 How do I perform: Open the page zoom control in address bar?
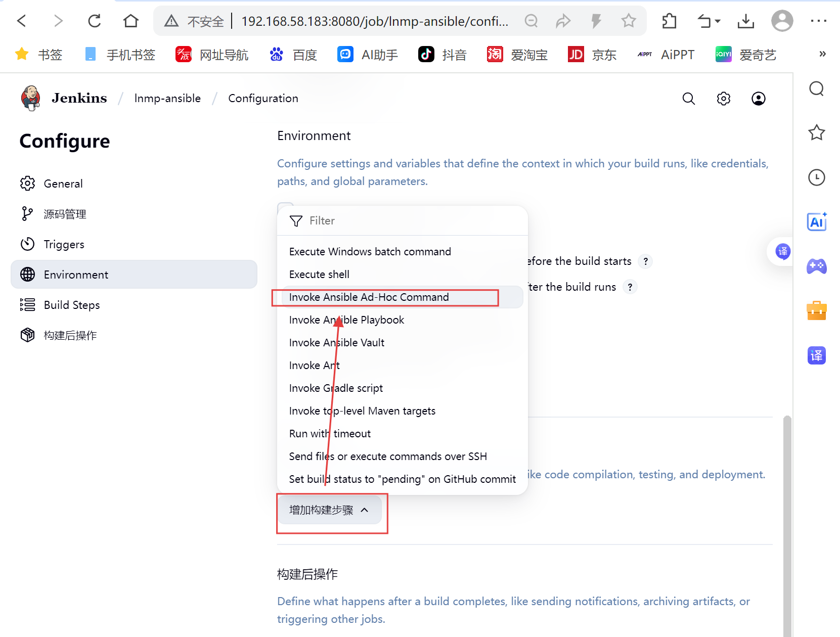[x=531, y=21]
